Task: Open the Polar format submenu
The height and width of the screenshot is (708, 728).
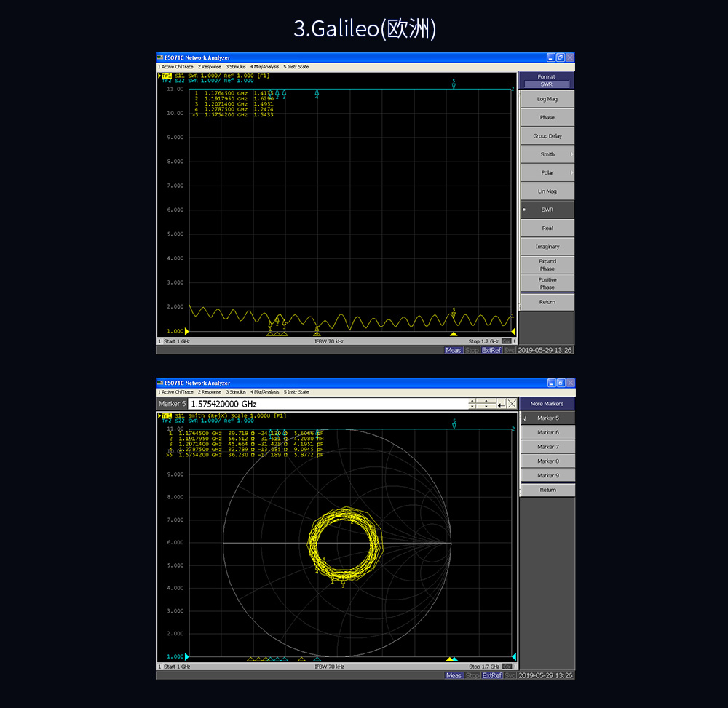Action: [547, 172]
